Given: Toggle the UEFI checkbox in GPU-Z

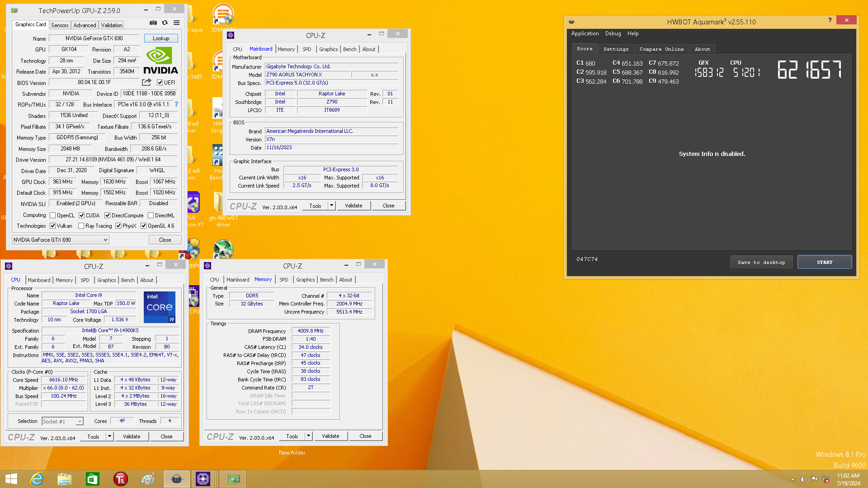Looking at the screenshot, I should tap(160, 83).
